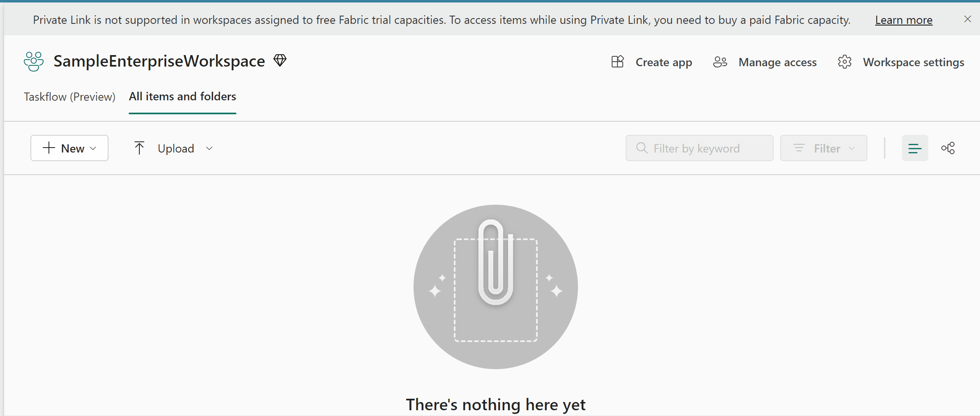Screen dimensions: 980x416
Task: Expand the Upload dropdown chevron
Action: coord(209,148)
